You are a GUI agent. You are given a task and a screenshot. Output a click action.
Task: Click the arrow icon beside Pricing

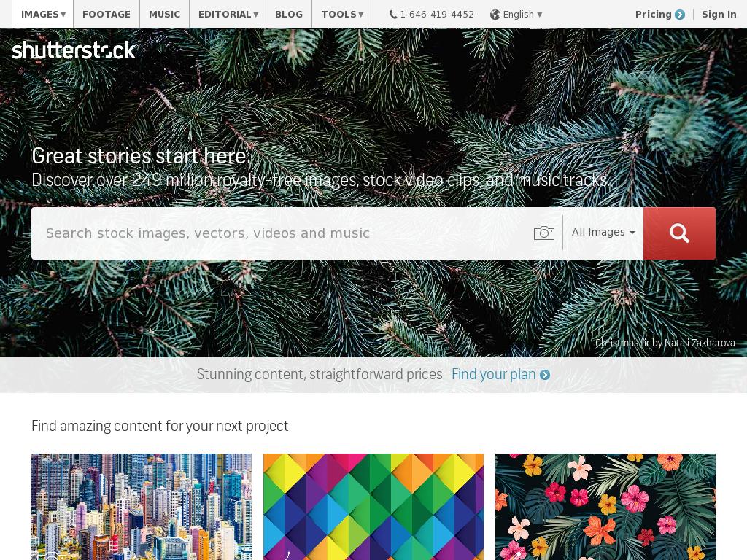coord(680,15)
